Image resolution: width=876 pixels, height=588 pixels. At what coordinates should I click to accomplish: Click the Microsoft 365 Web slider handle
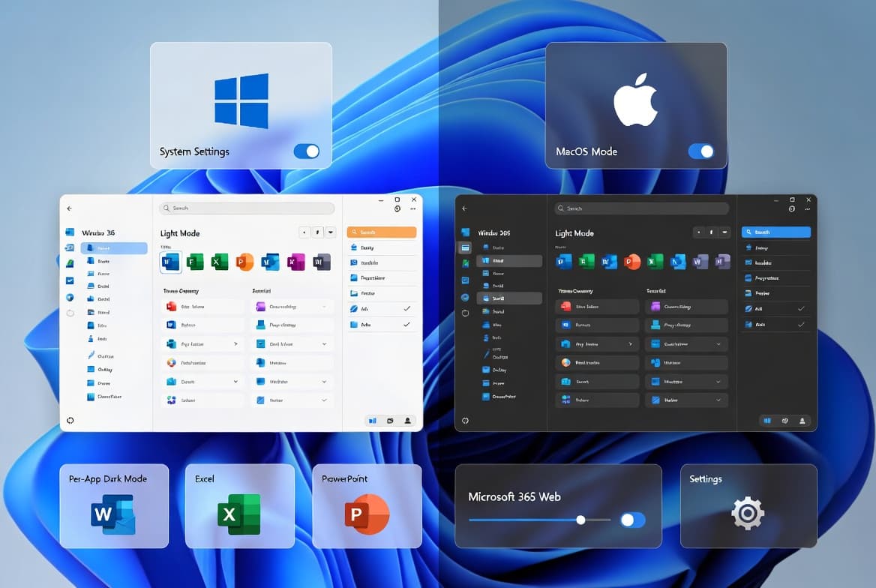point(581,520)
